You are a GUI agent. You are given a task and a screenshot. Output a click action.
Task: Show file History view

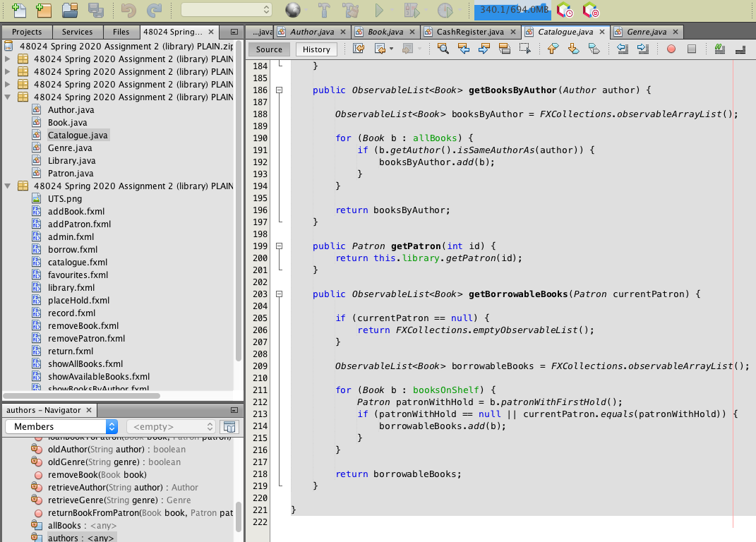pos(316,49)
